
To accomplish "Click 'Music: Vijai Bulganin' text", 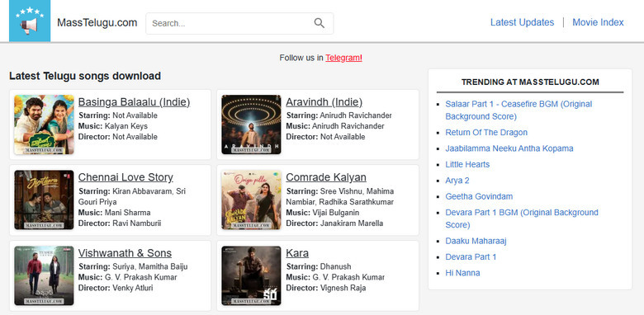I will point(323,213).
